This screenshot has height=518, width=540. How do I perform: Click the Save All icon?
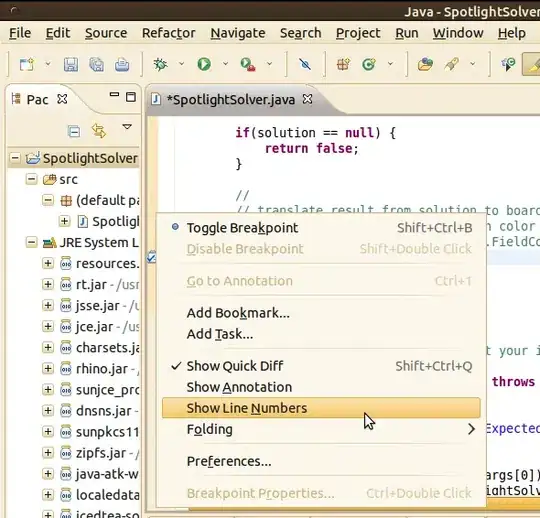coord(96,64)
